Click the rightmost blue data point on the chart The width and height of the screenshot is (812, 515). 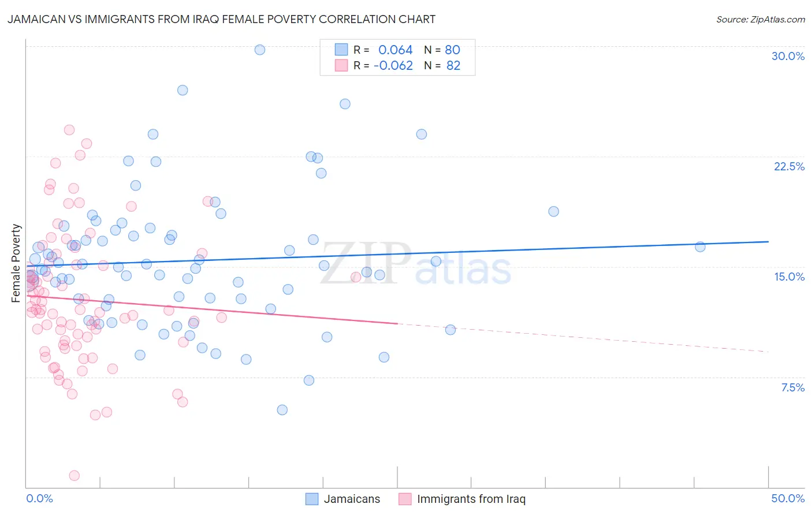tap(700, 247)
